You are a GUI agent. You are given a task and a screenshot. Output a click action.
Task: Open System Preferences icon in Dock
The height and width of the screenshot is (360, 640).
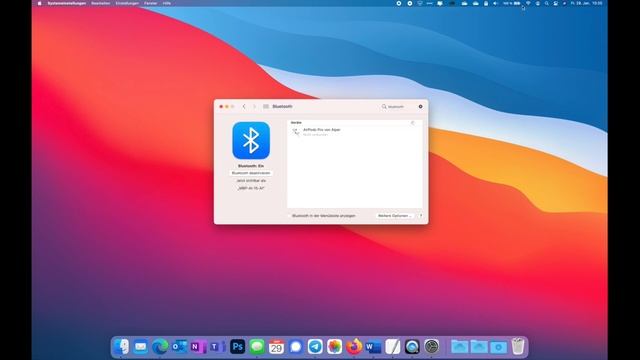coord(431,347)
